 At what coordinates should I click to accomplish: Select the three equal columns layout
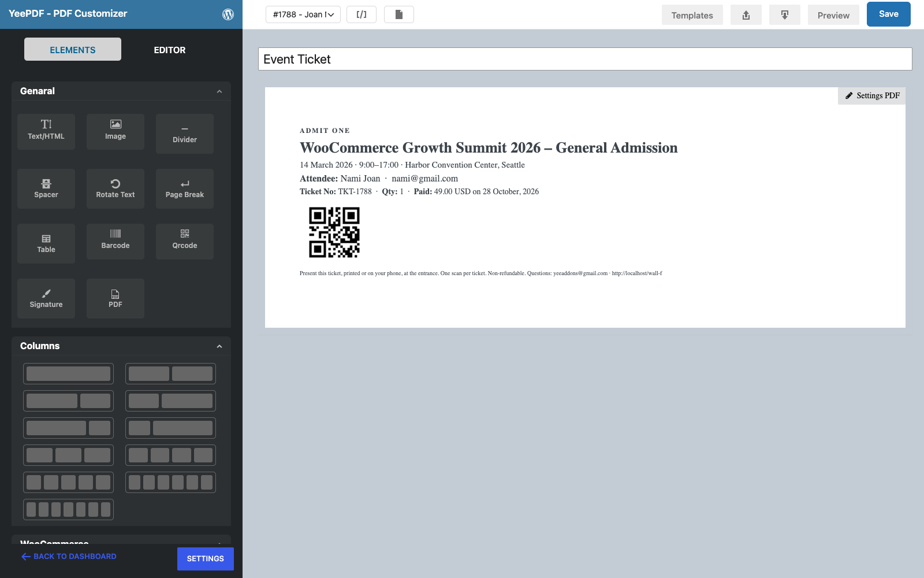(68, 455)
